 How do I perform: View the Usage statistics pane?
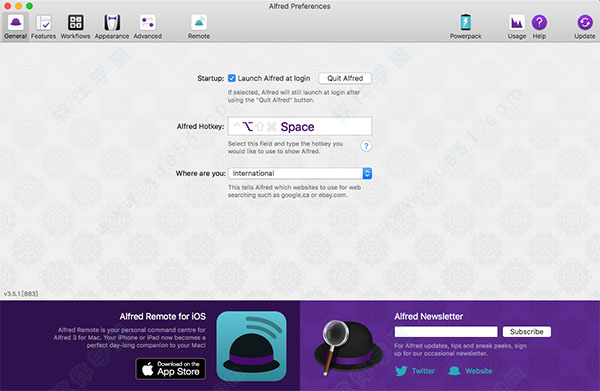[x=517, y=27]
